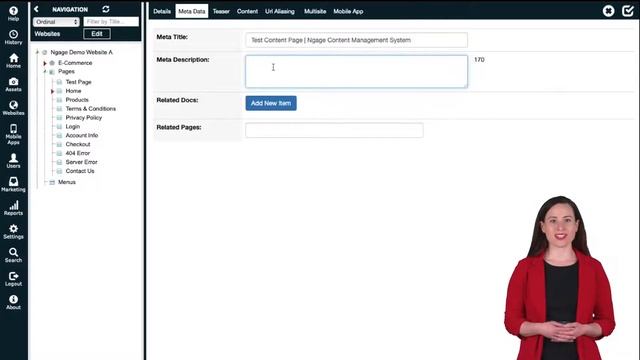Open the History sidebar icon

pos(13,37)
